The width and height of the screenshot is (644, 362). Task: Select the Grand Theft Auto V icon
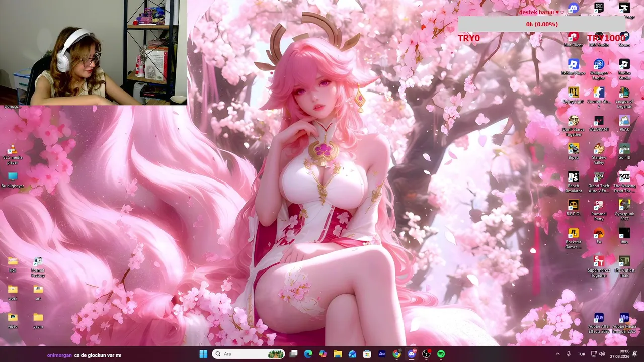pyautogui.click(x=599, y=182)
